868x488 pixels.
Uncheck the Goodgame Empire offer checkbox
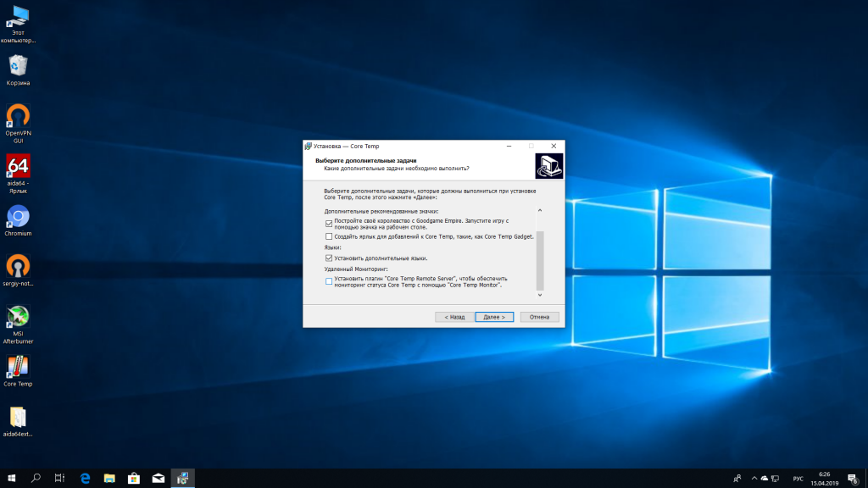point(329,223)
